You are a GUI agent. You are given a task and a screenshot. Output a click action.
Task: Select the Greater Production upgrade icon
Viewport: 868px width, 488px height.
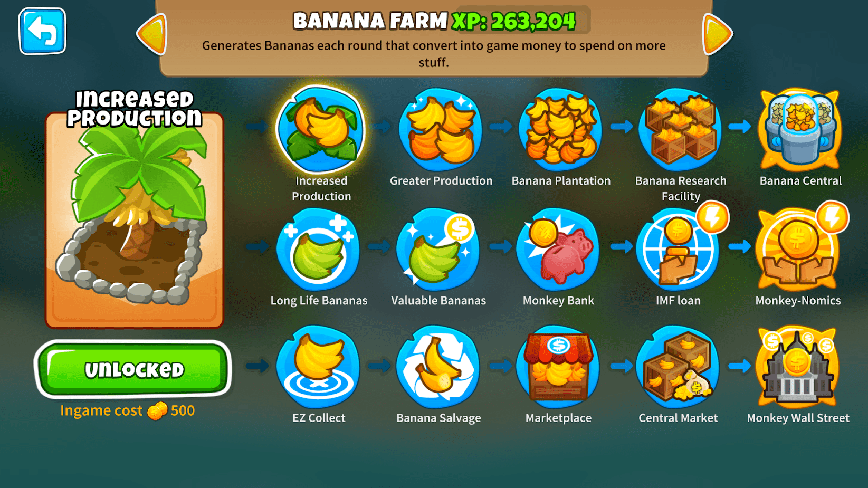[441, 130]
